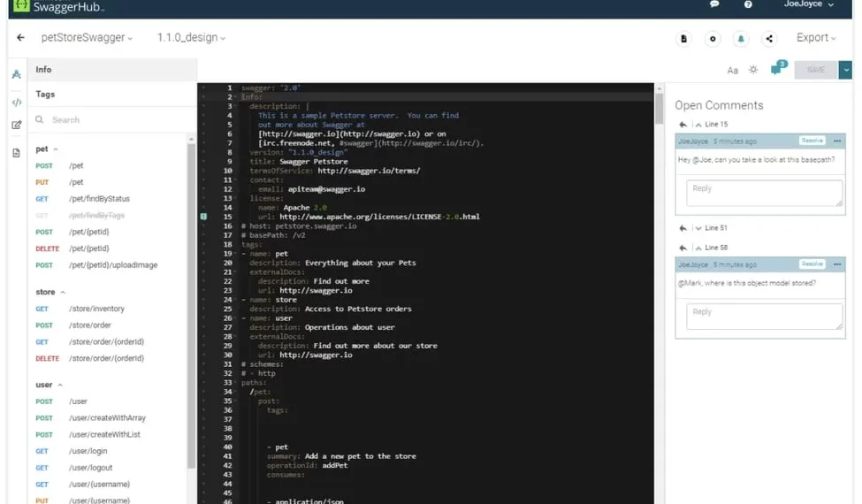The width and height of the screenshot is (862, 504).
Task: Click the Search field in navigation
Action: (112, 119)
